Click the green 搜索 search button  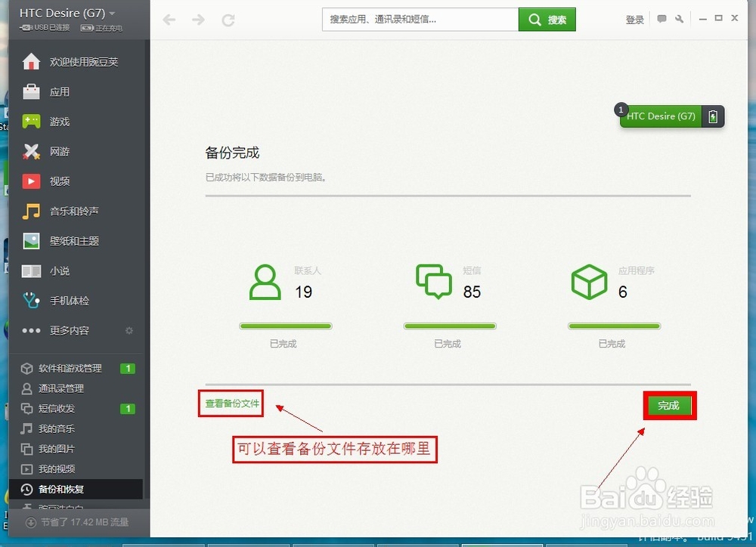(547, 20)
